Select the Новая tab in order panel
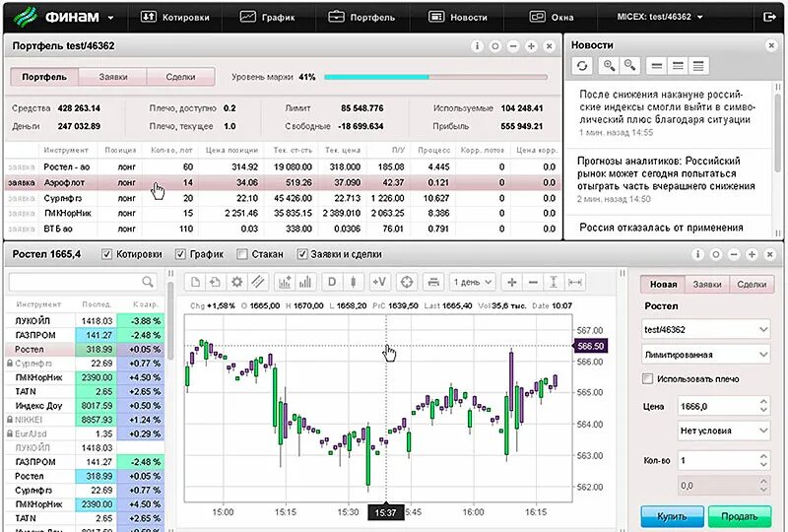This screenshot has width=788, height=532. coord(663,284)
